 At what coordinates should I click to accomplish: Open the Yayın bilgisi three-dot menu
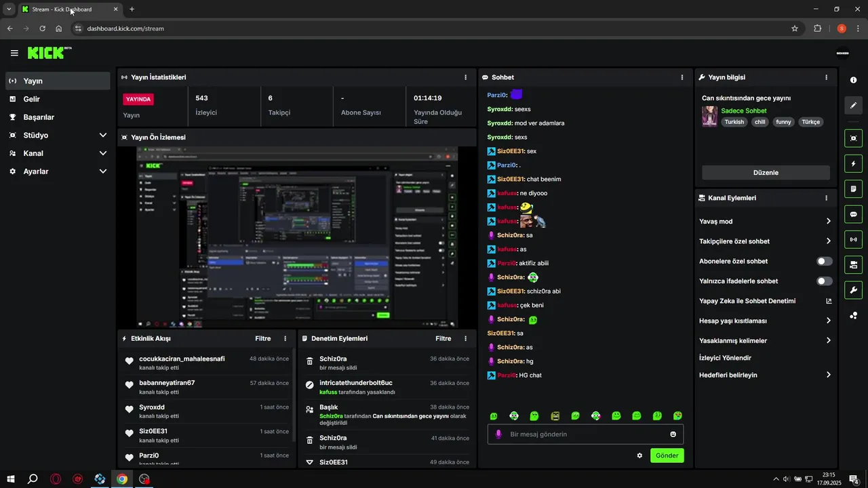826,77
